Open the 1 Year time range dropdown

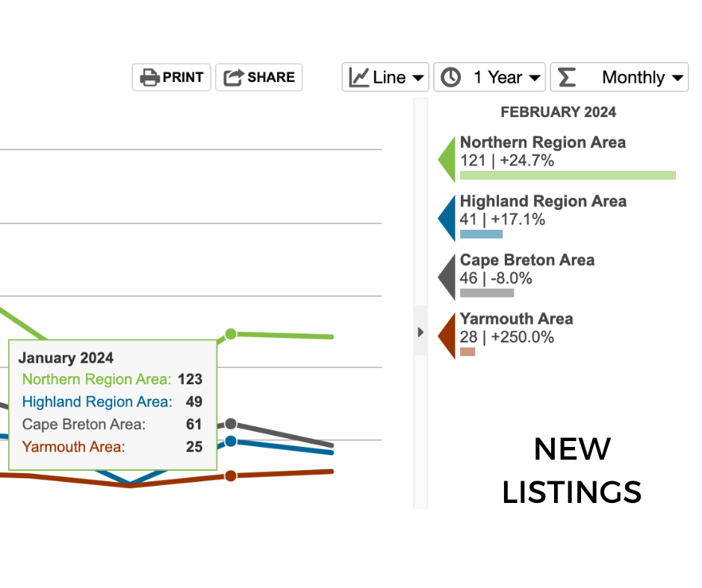pos(490,78)
